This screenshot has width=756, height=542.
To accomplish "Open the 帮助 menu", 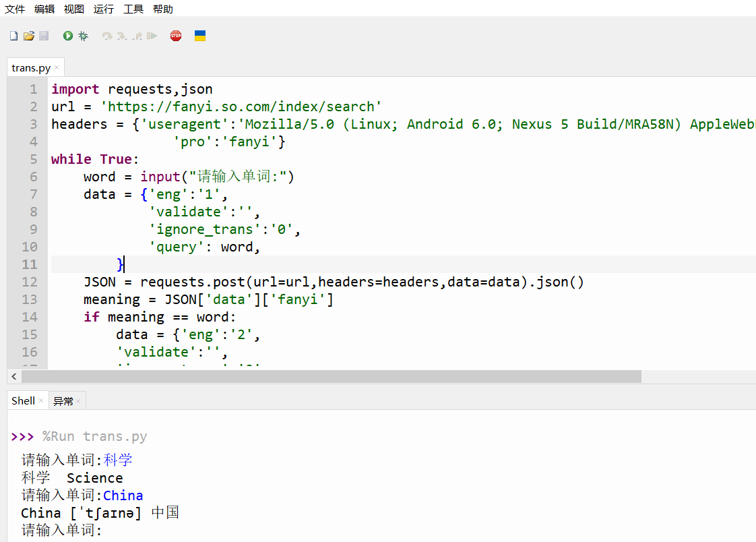I will click(163, 9).
